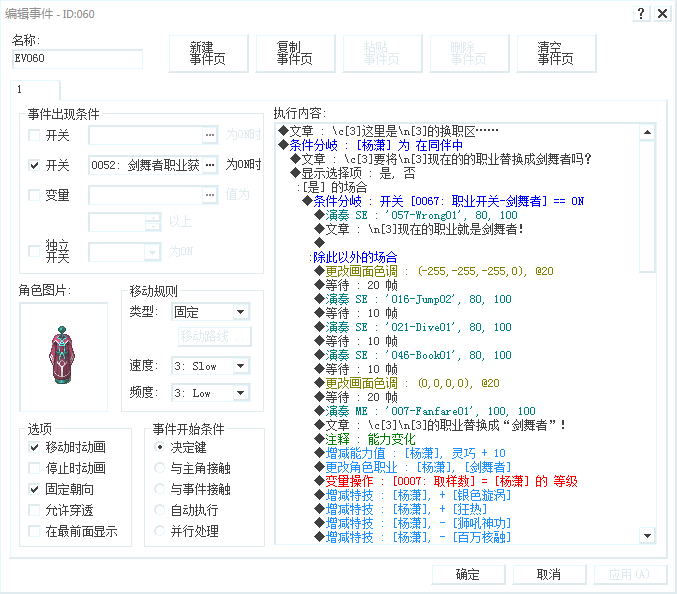Image resolution: width=677 pixels, height=594 pixels.
Task: Select command 显示选择项: 是, 否
Action: click(x=353, y=173)
